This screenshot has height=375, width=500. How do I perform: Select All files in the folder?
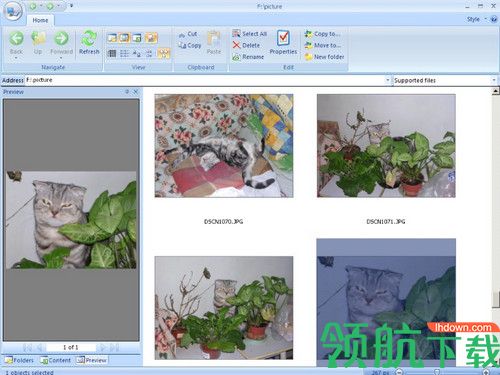click(250, 34)
